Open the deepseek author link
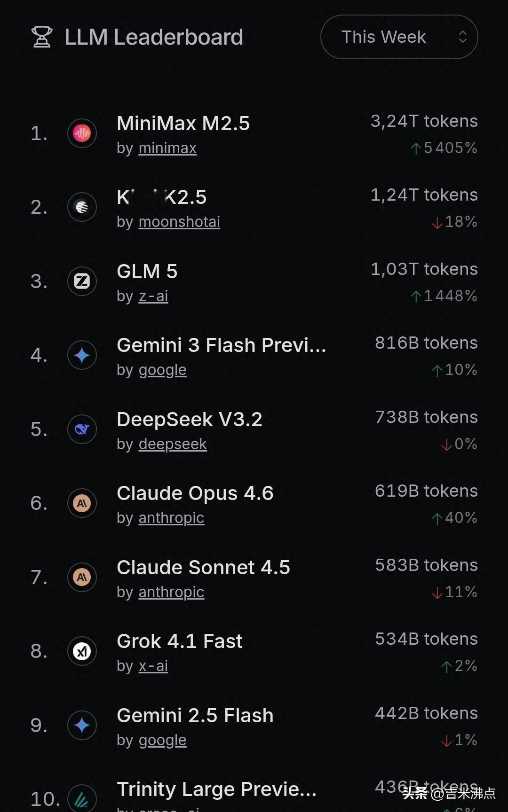The width and height of the screenshot is (508, 812). (173, 445)
